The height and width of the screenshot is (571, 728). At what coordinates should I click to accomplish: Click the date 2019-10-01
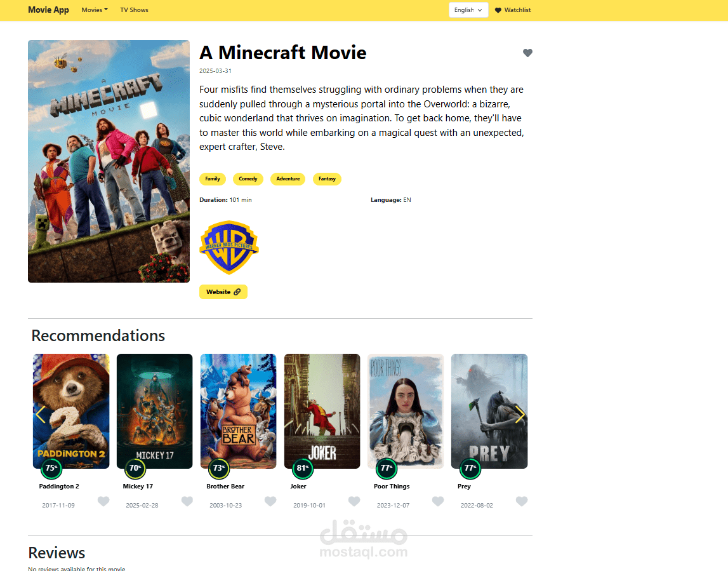point(309,506)
